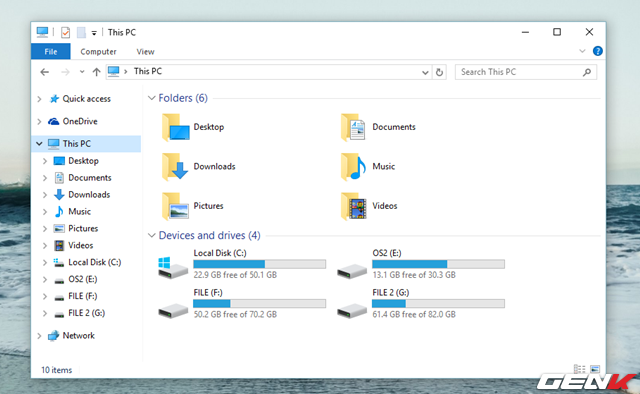The width and height of the screenshot is (640, 394).
Task: Open the address bar history dropdown
Action: pos(425,72)
